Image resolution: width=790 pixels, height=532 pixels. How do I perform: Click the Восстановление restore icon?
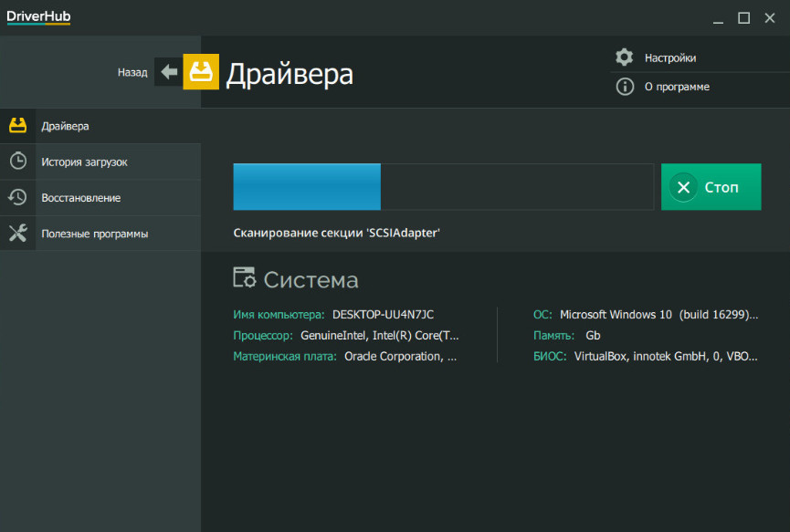point(17,197)
